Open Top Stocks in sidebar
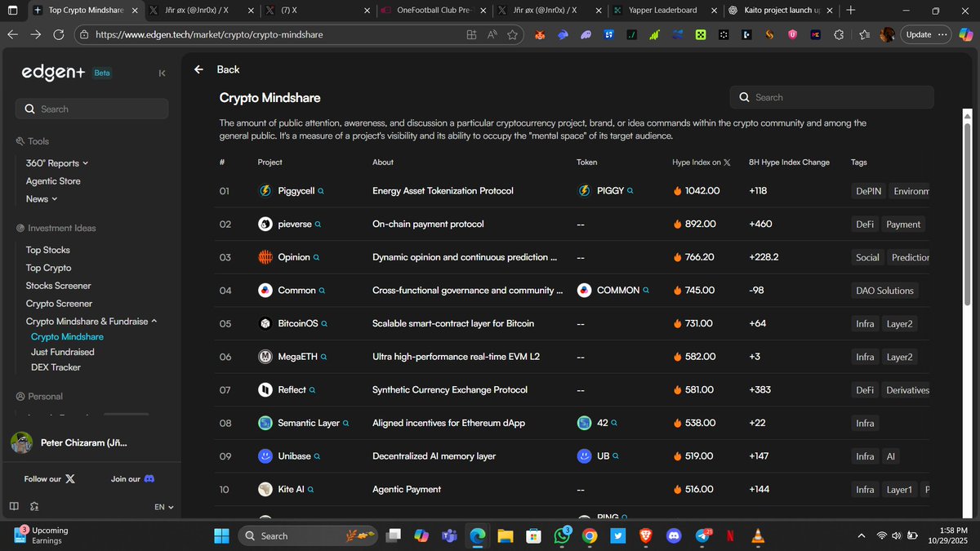This screenshot has height=551, width=980. click(48, 250)
